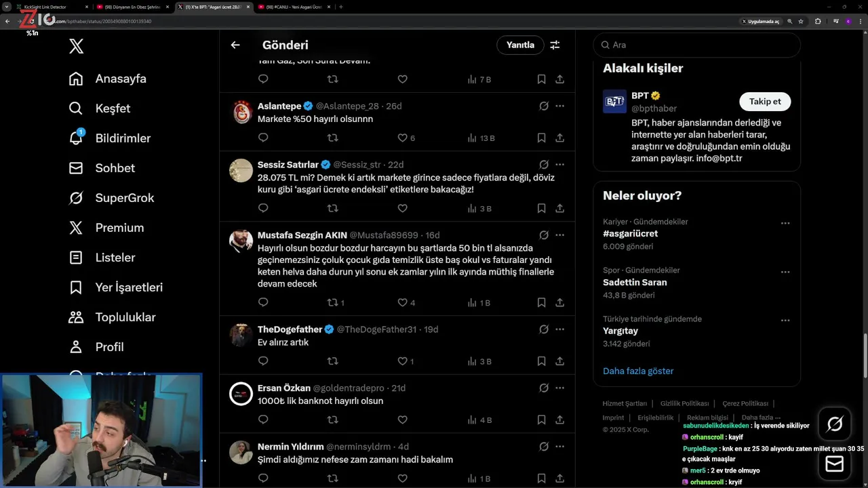View analytics of Mustafa Sezgin AKIN's reply
This screenshot has height=488, width=868.
click(479, 302)
